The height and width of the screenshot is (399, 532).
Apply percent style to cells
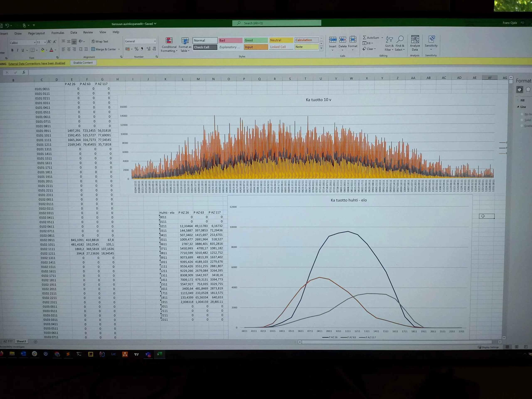(x=136, y=49)
